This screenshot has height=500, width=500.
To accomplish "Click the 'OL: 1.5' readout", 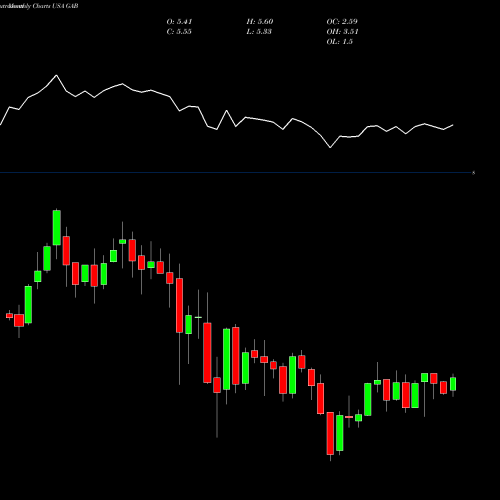I will (x=339, y=42).
